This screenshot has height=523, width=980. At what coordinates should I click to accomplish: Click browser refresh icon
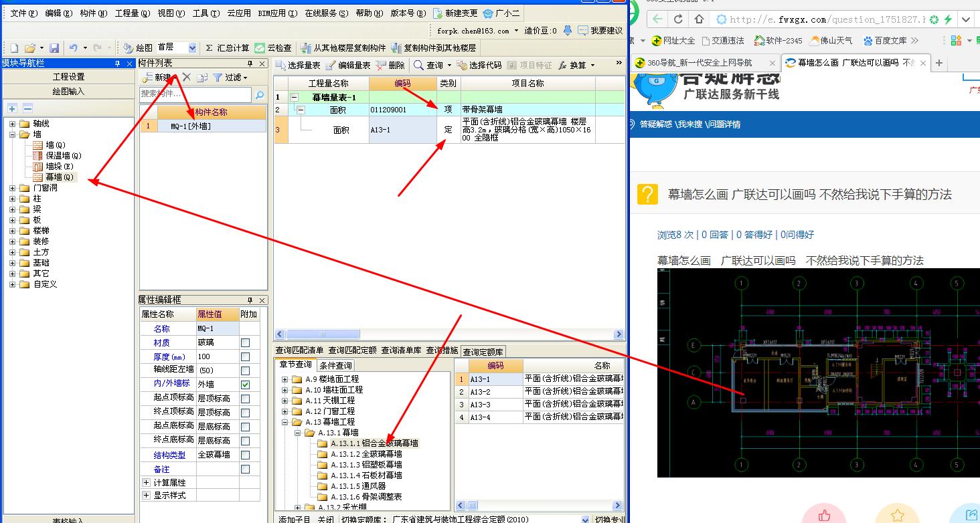pyautogui.click(x=678, y=19)
